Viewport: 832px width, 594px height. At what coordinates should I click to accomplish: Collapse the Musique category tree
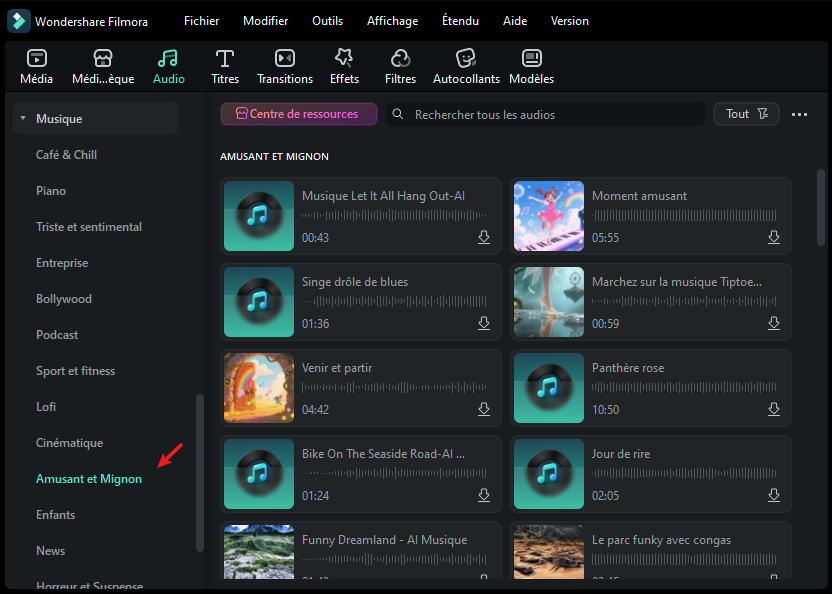[22, 119]
